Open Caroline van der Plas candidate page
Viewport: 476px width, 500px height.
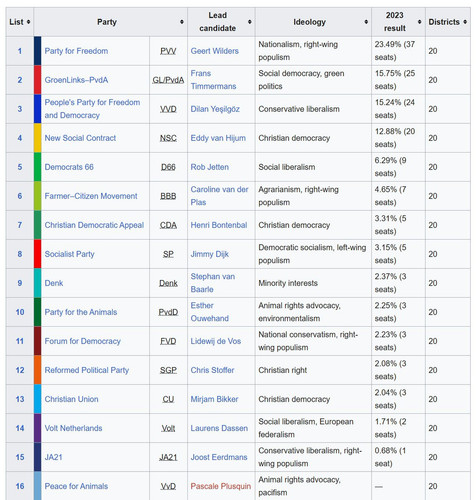click(219, 196)
